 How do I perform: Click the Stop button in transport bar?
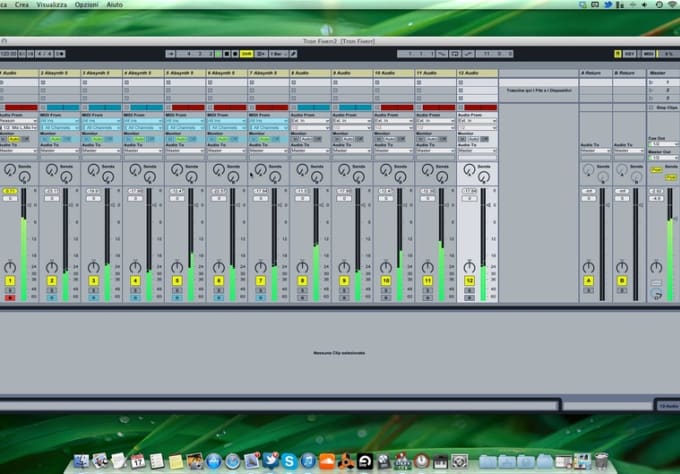[x=227, y=54]
